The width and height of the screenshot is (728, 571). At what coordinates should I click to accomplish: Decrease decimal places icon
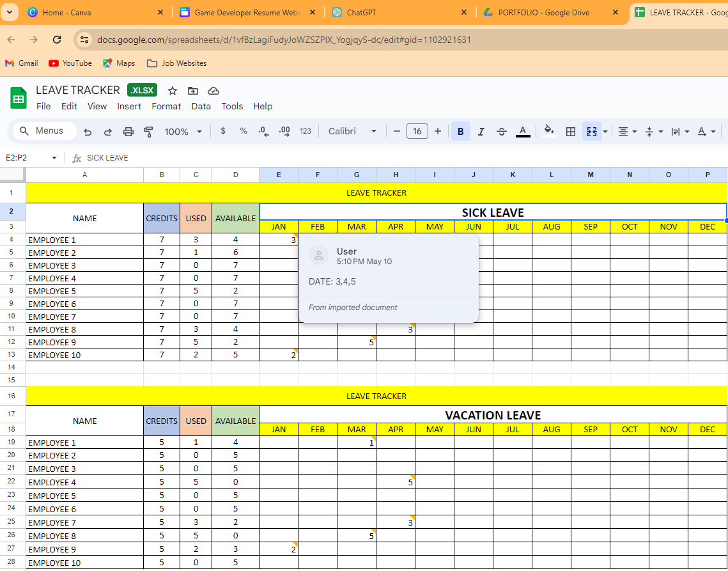[x=264, y=132]
